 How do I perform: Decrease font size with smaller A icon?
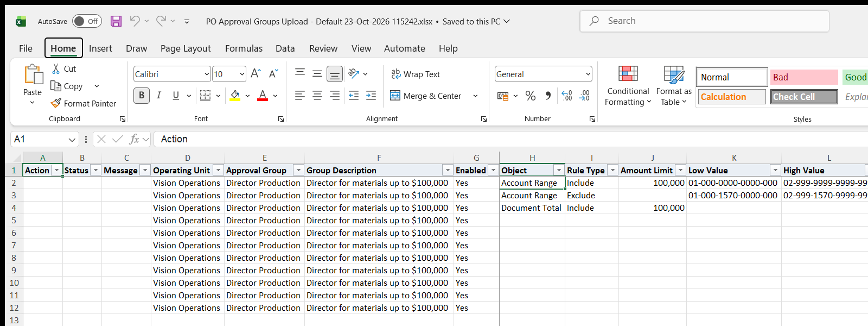click(273, 73)
